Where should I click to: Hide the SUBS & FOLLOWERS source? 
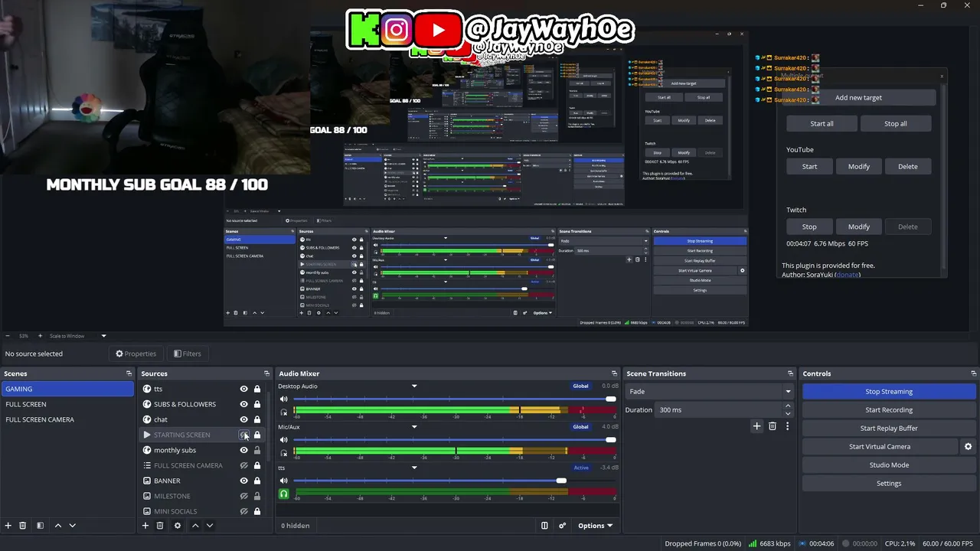point(244,404)
